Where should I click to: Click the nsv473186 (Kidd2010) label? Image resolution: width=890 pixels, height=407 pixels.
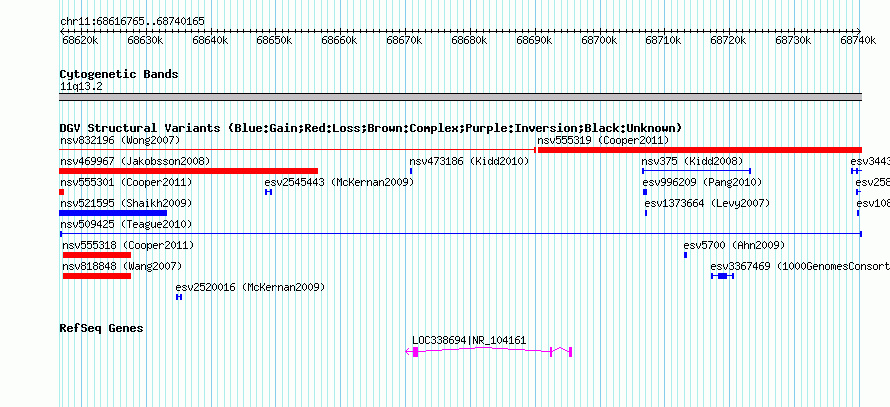[x=469, y=161]
